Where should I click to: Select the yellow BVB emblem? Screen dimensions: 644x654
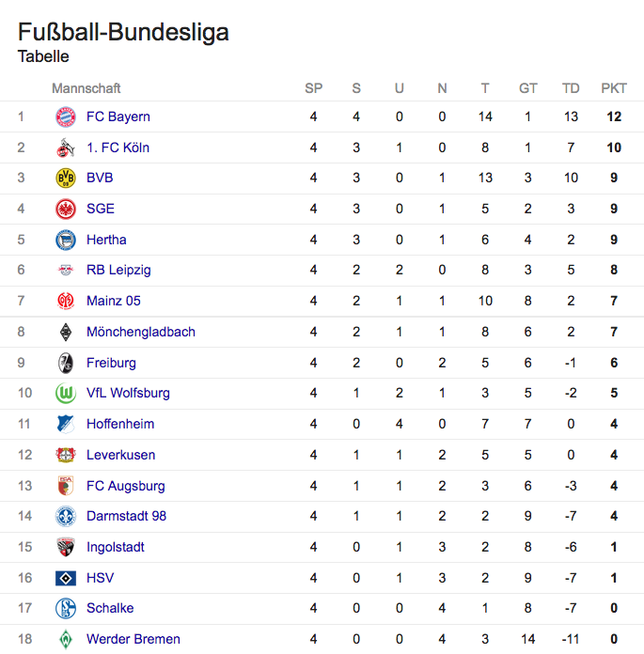pos(66,179)
